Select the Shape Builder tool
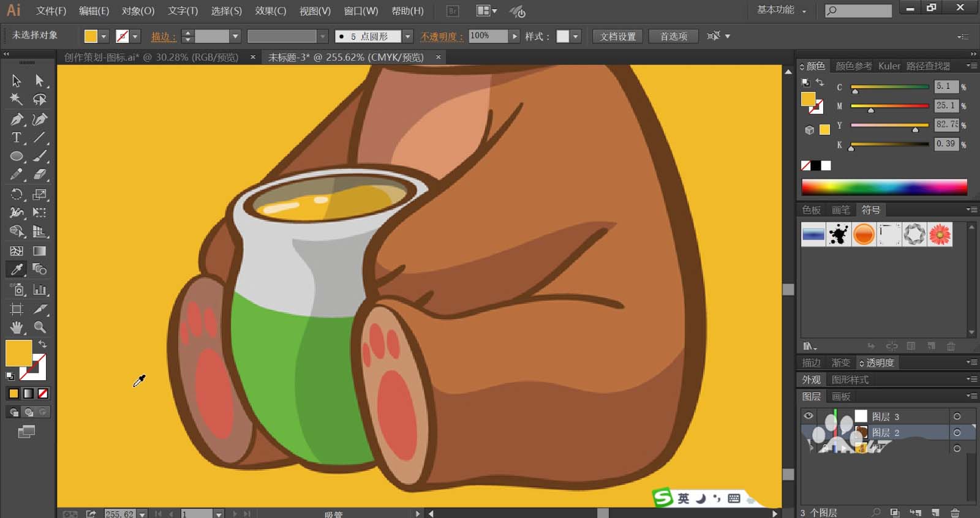This screenshot has width=980, height=518. tap(17, 232)
